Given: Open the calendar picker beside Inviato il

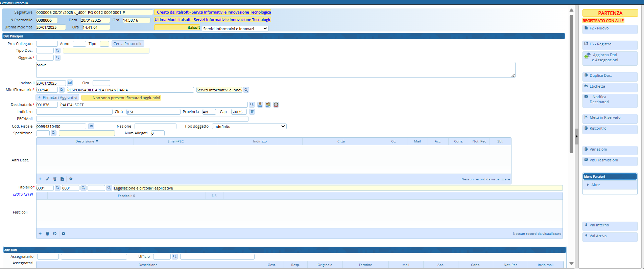Looking at the screenshot, I should point(70,83).
